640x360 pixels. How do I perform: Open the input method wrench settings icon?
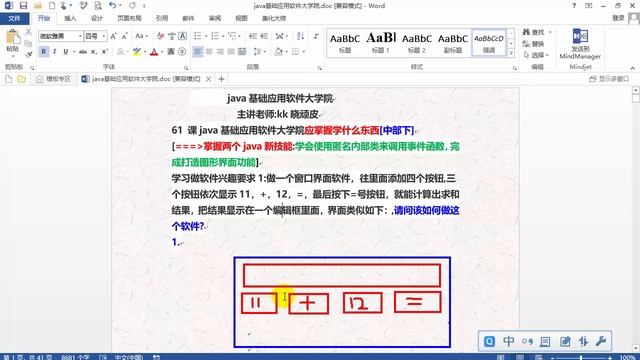coord(601,341)
